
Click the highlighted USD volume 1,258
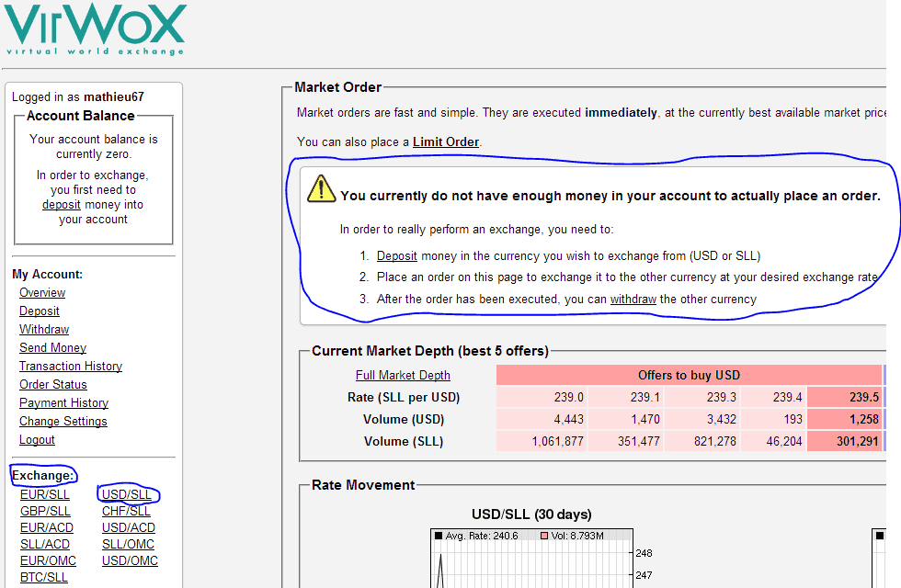(x=844, y=419)
